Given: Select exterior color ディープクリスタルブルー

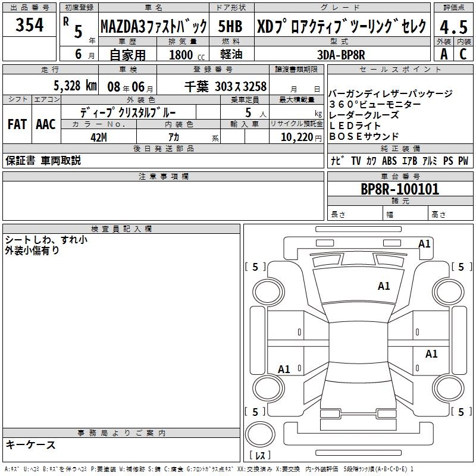Looking at the screenshot, I should click(128, 112).
